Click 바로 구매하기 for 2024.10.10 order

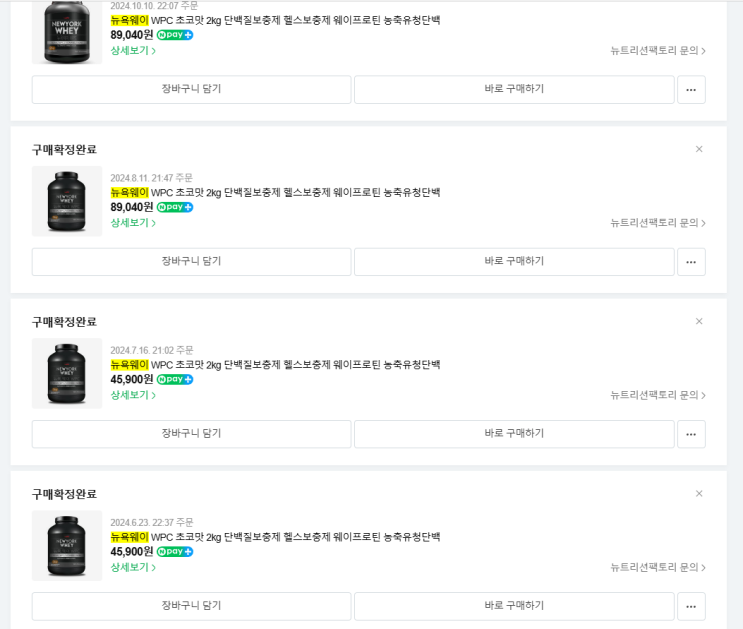pyautogui.click(x=514, y=90)
